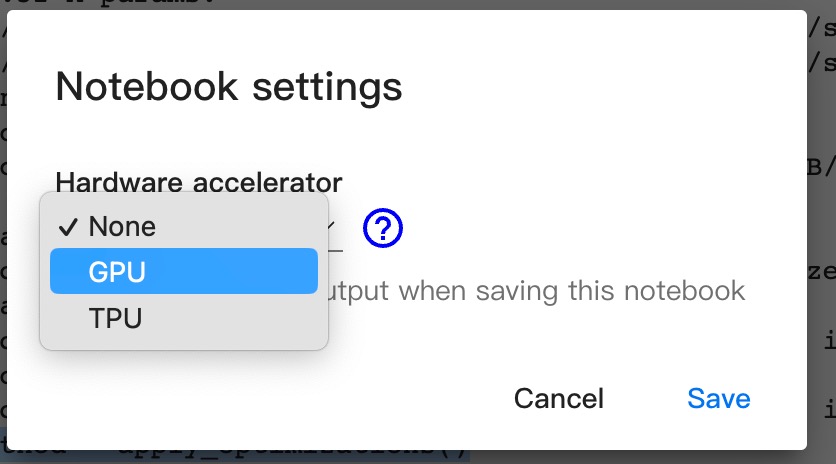
Task: Click the "Hardware accelerator" label
Action: pos(199,182)
